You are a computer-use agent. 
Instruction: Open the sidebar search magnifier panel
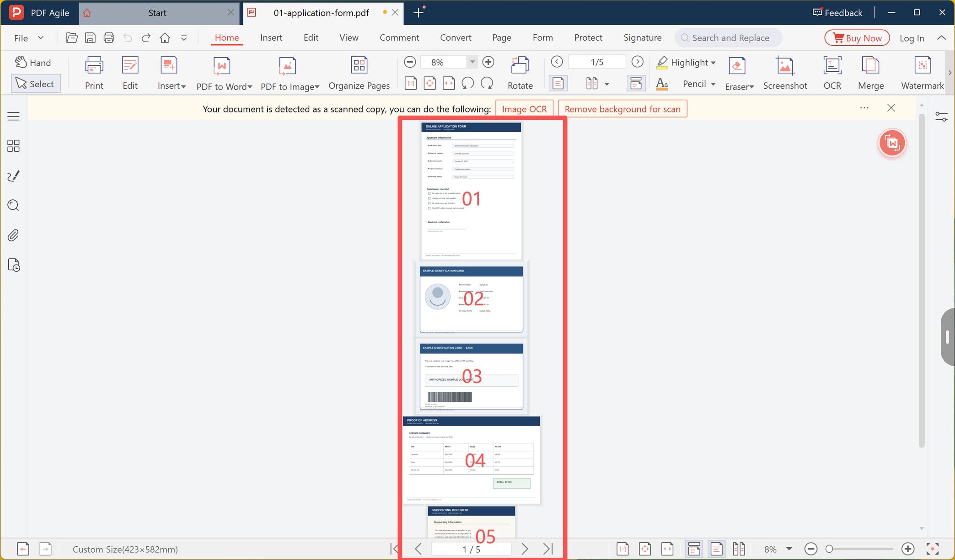[x=13, y=205]
